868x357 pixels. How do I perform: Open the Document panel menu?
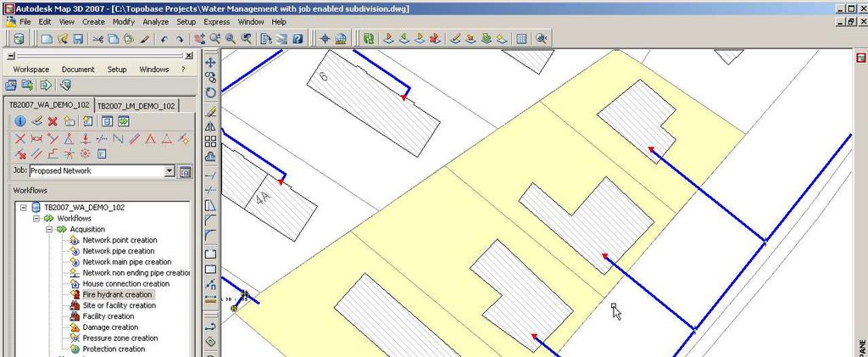(x=78, y=70)
